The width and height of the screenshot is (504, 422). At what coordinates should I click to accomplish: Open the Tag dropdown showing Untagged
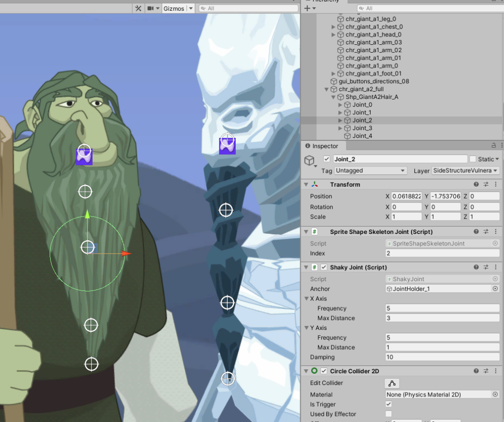(x=370, y=170)
